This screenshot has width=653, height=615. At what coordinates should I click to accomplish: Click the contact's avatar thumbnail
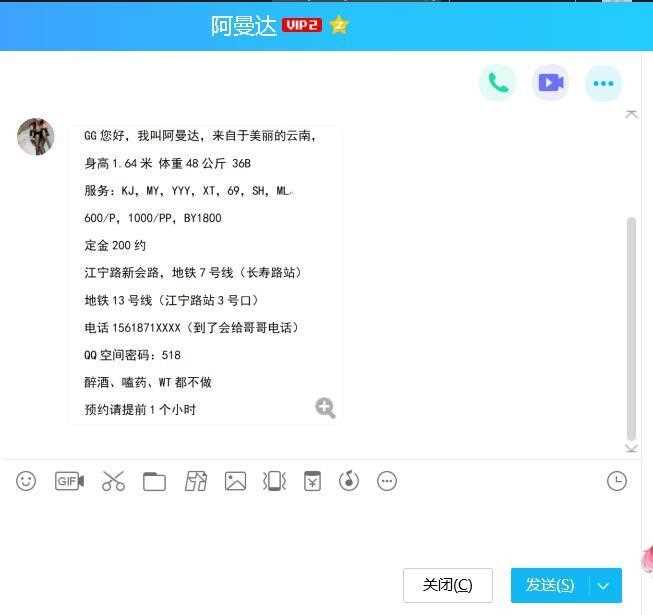(35, 137)
